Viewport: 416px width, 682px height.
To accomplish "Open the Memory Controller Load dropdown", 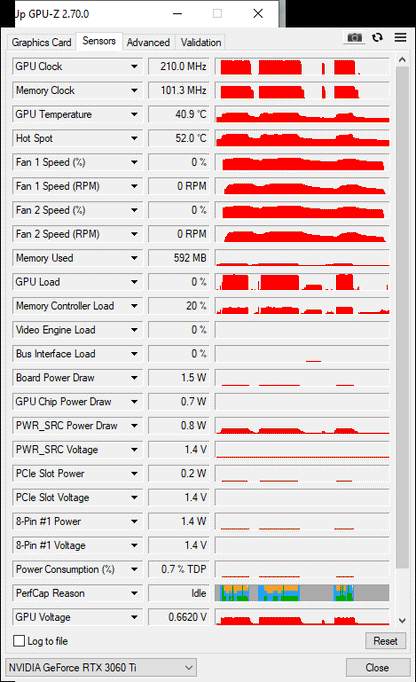I will pos(134,306).
